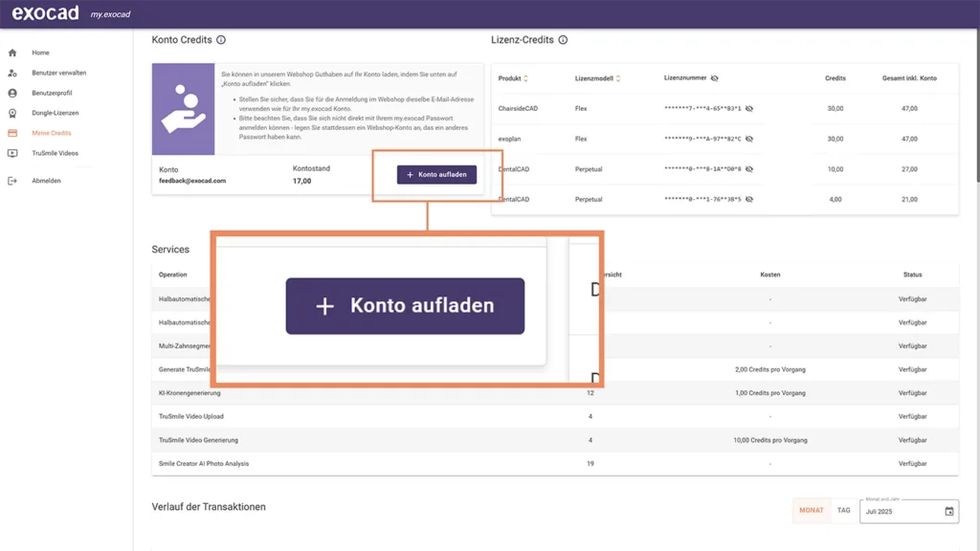Unhide the Lizenznummer column header values
This screenshot has width=980, height=551.
(x=716, y=78)
